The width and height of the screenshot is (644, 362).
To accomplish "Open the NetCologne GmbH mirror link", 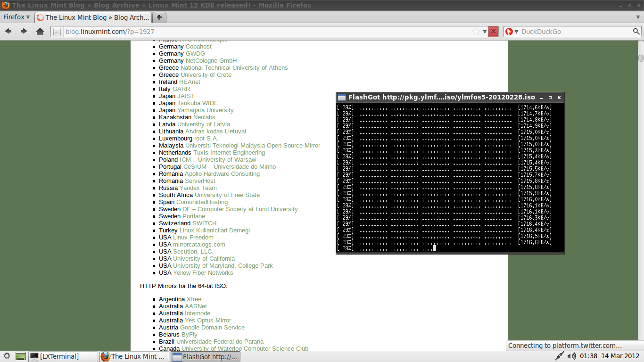I will pos(211,60).
